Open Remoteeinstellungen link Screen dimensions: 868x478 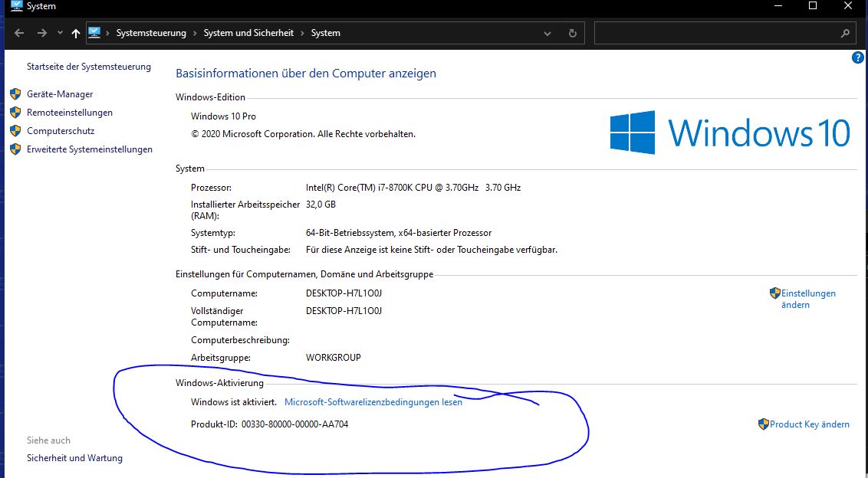coord(70,113)
